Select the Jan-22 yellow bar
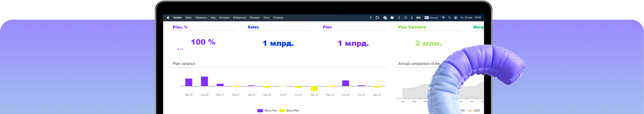 click(267, 87)
